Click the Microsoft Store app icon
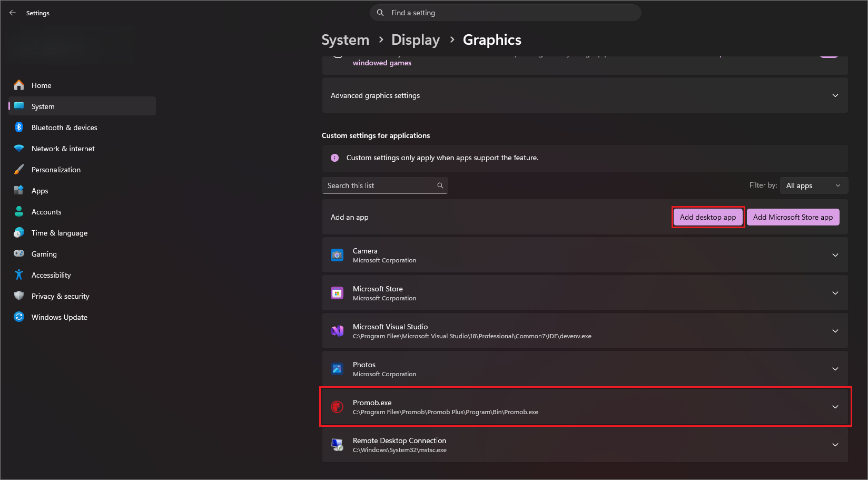 point(337,293)
